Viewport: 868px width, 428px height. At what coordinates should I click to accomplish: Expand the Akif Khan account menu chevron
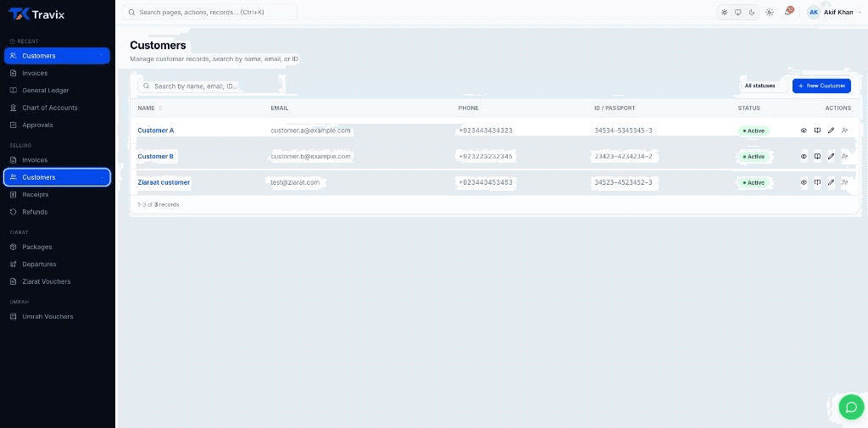860,12
